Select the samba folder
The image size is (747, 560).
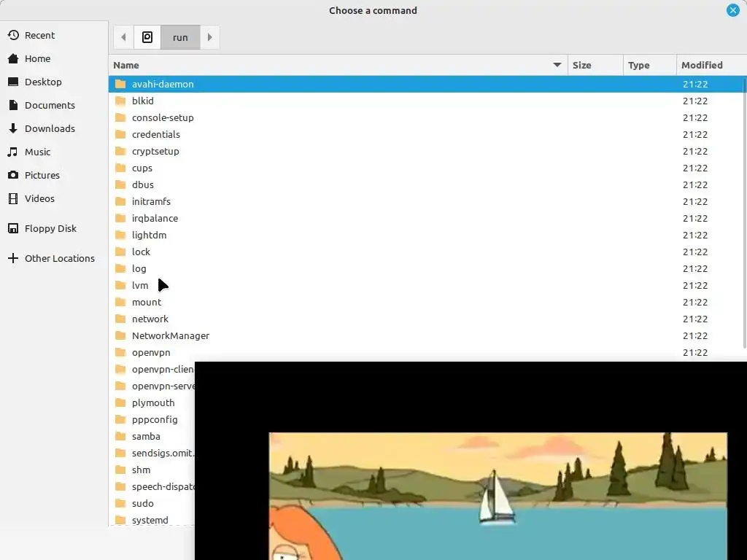click(152, 436)
